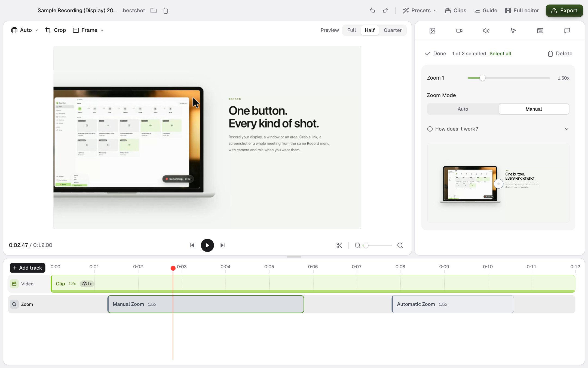
Task: Delete the selected zoom
Action: click(x=560, y=54)
